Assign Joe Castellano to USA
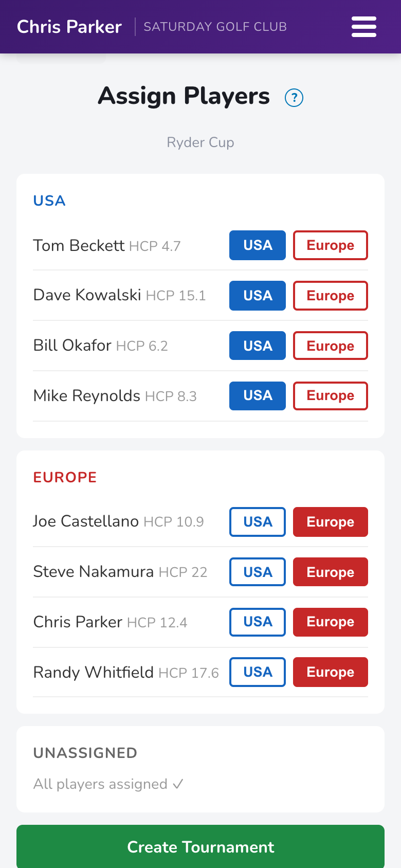This screenshot has height=868, width=401. (x=258, y=522)
